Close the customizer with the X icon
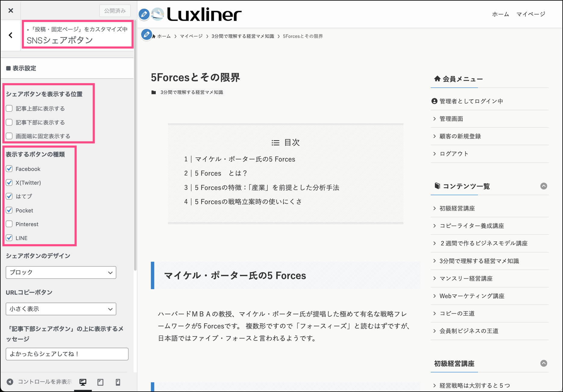 [11, 11]
